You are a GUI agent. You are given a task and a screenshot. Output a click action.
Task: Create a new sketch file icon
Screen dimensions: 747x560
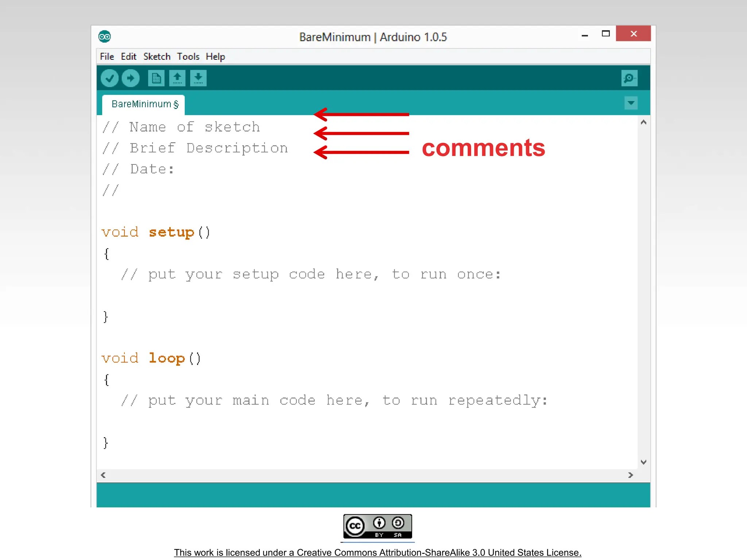[156, 78]
